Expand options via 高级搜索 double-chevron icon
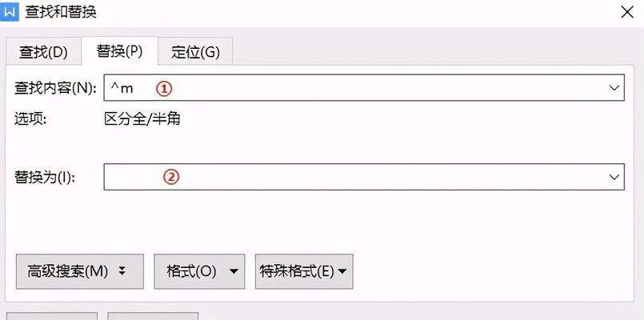The image size is (644, 320). coord(121,270)
